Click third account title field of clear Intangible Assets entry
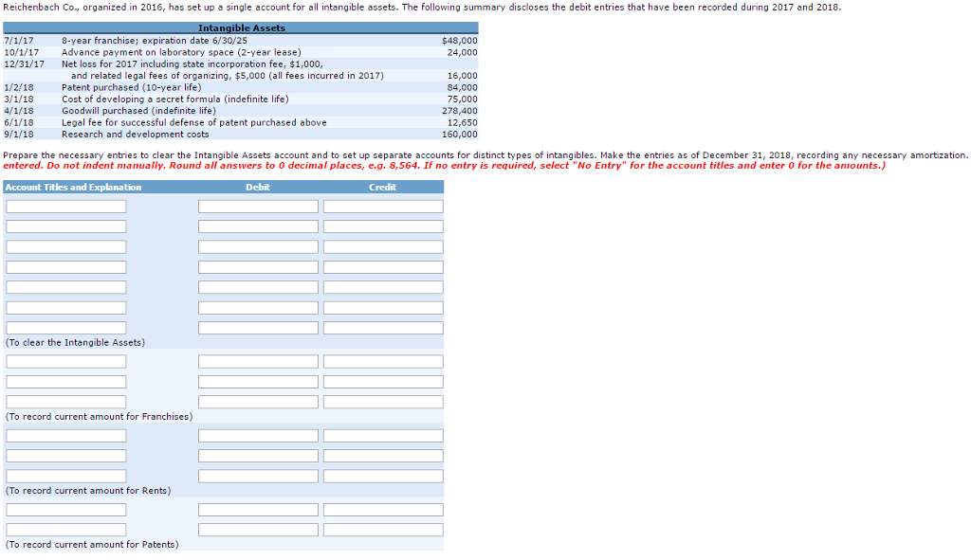The height and width of the screenshot is (560, 971). coord(66,247)
